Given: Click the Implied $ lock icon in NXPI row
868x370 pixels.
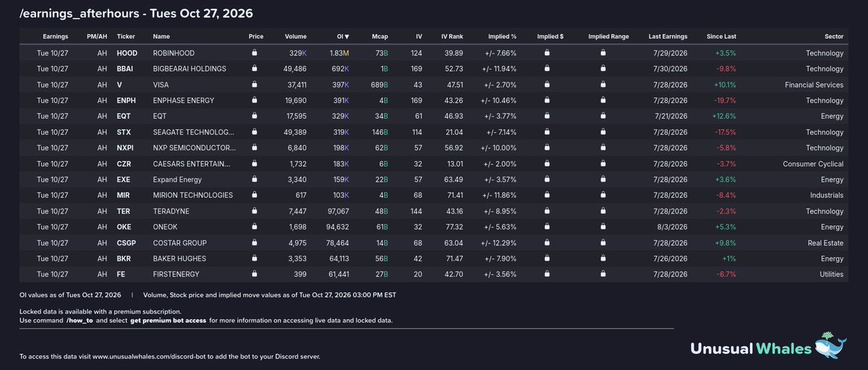Looking at the screenshot, I should tap(547, 148).
